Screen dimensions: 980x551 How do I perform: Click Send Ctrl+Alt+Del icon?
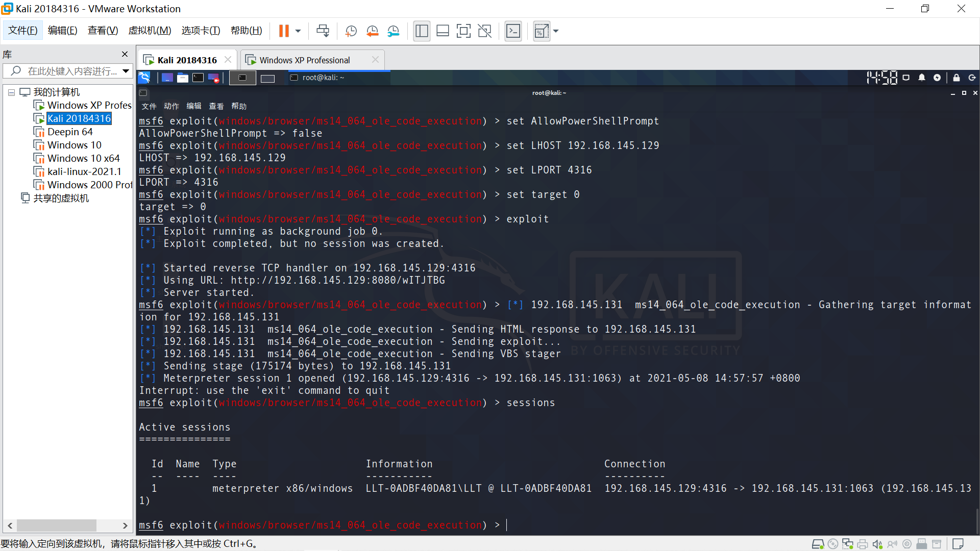[323, 31]
